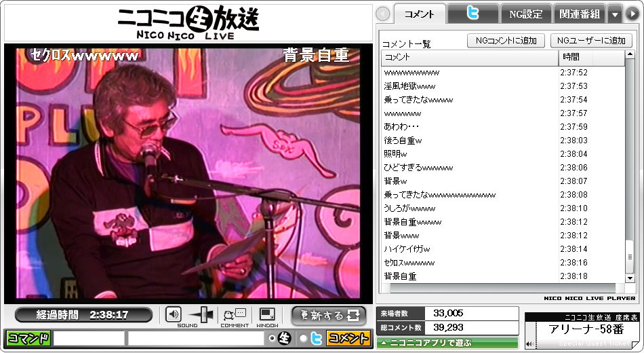Image resolution: width=644 pixels, height=353 pixels.
Task: Focus the command input field
Action: click(89, 338)
